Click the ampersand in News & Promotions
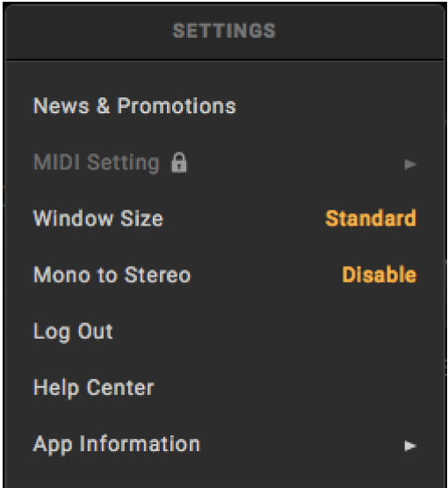 (x=103, y=106)
